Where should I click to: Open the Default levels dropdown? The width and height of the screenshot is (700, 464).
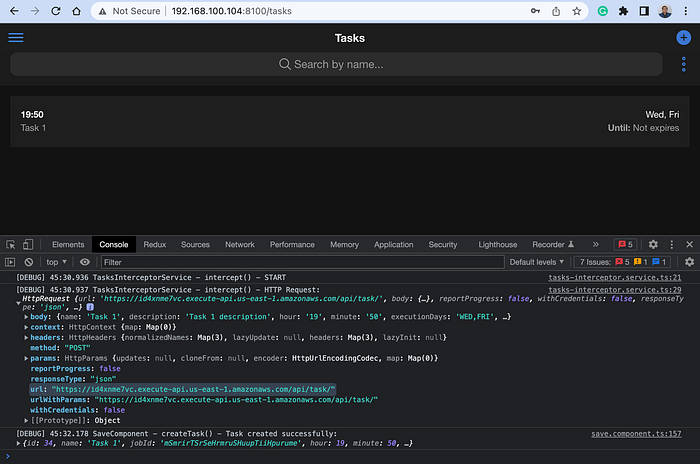click(x=537, y=262)
